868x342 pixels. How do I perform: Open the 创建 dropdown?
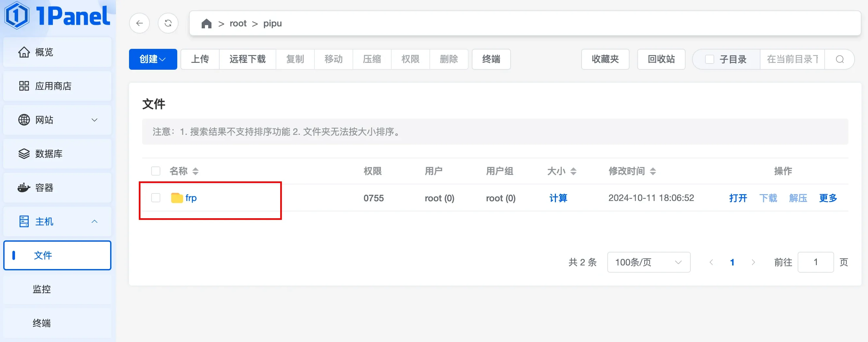point(153,59)
